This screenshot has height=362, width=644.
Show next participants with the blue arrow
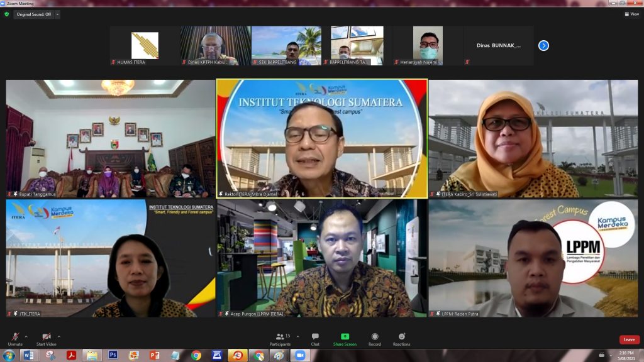(x=543, y=45)
